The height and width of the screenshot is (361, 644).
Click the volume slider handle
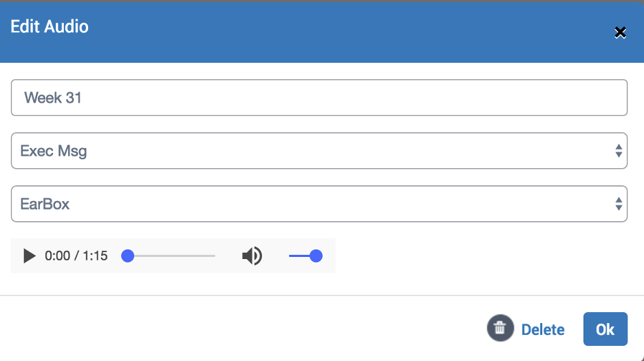point(316,256)
